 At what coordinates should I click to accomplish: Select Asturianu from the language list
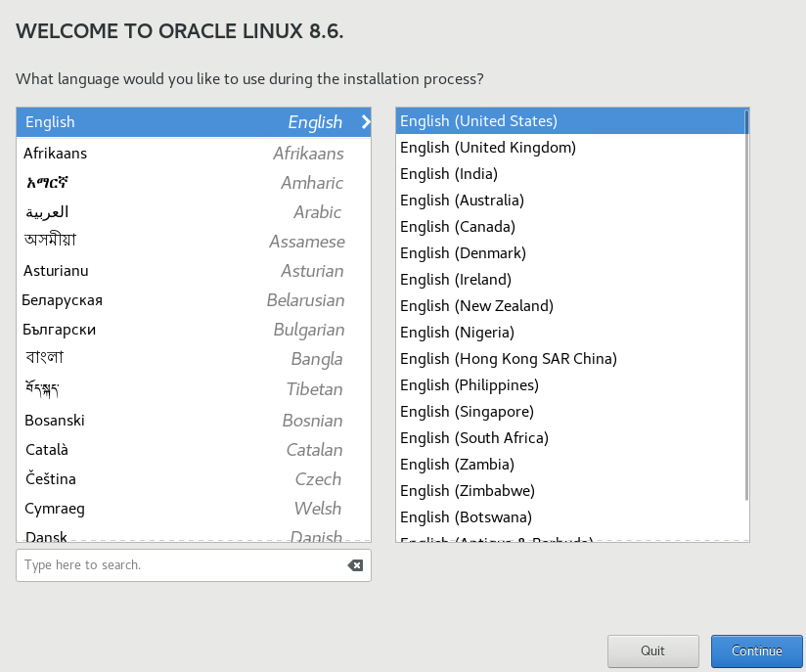(56, 270)
